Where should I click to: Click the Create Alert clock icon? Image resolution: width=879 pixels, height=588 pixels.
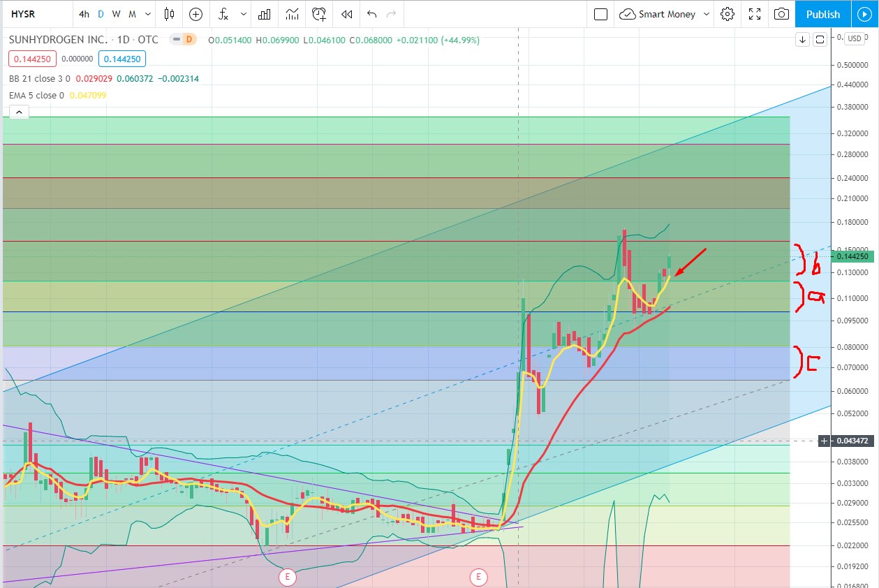click(319, 14)
